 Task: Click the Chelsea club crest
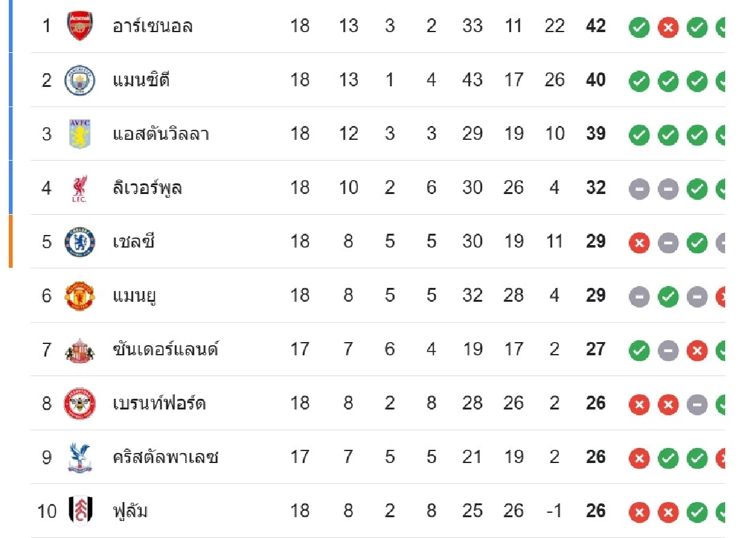click(x=80, y=242)
